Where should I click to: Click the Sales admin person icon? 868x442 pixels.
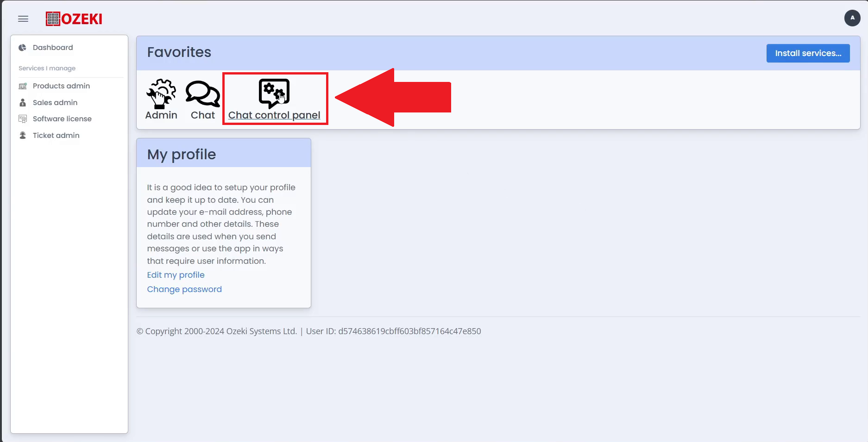(22, 103)
